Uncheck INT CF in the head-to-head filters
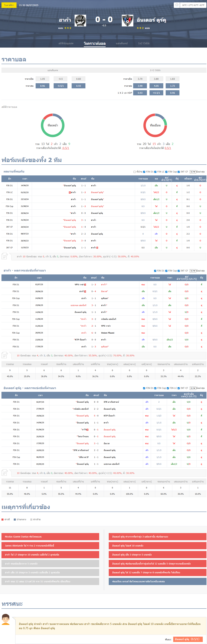Image resolution: width=207 pixels, height=644 pixels. [179, 172]
